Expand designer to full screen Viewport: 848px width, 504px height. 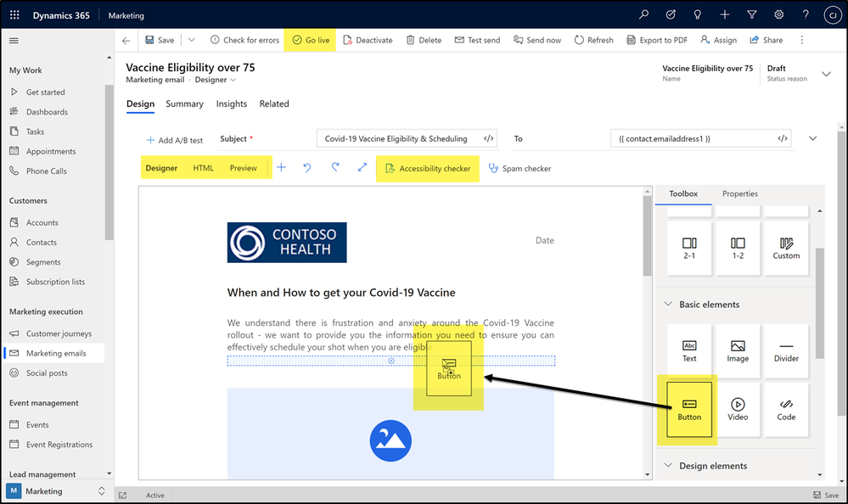(x=362, y=168)
